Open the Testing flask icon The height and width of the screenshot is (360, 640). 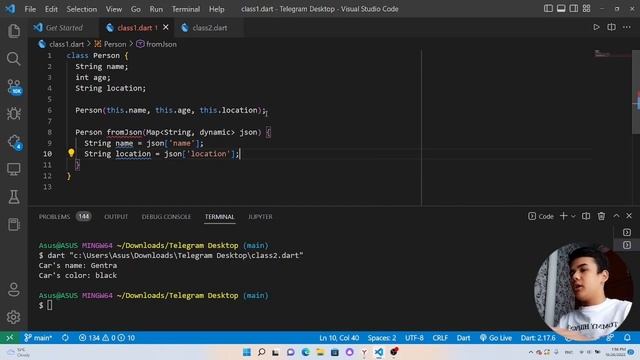coord(14,197)
